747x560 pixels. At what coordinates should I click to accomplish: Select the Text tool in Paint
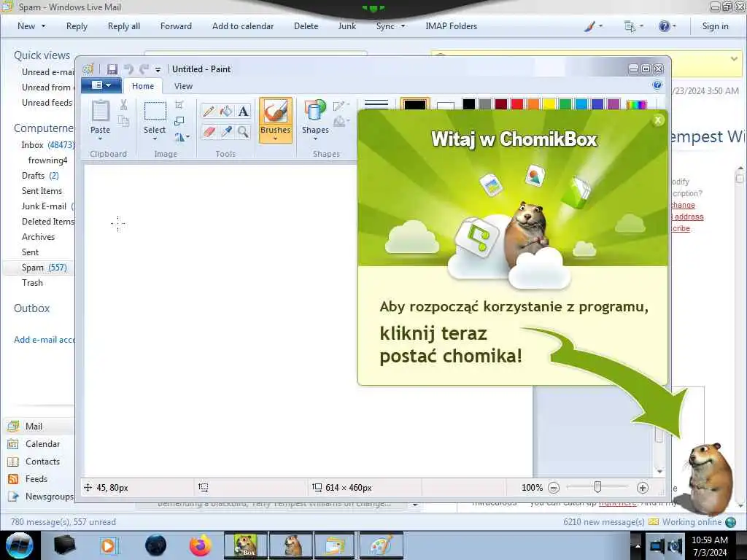244,112
